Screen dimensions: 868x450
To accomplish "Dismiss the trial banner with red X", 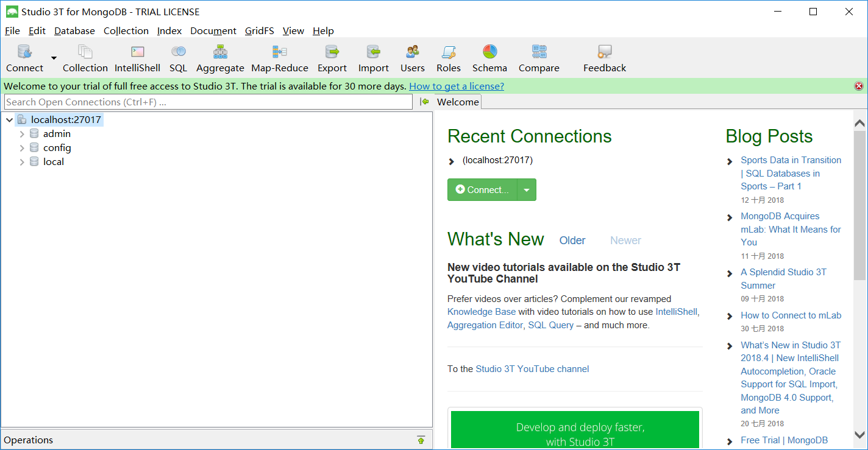I will (x=859, y=86).
